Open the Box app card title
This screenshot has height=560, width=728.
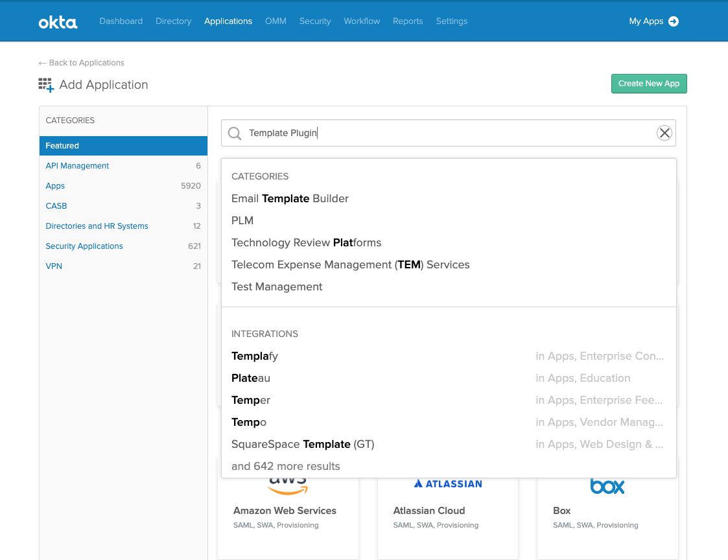pyautogui.click(x=562, y=511)
